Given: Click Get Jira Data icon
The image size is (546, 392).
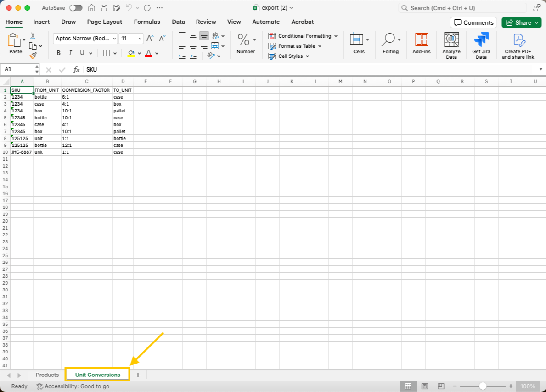Looking at the screenshot, I should point(481,45).
